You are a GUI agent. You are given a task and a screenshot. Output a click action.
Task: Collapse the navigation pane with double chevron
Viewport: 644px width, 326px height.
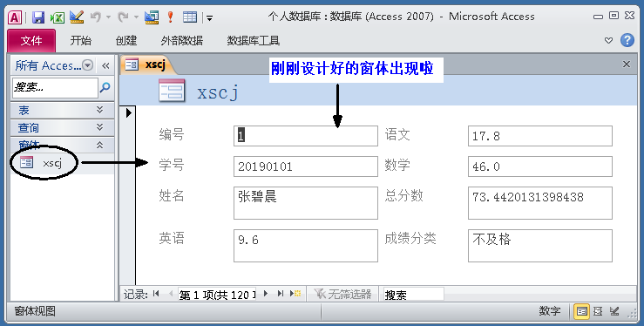[106, 65]
